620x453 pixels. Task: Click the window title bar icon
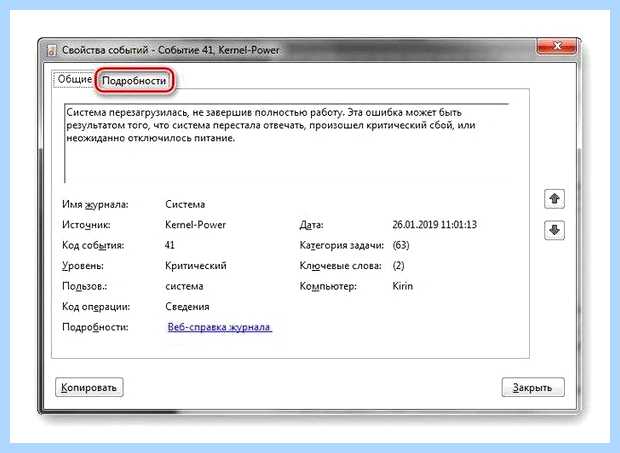tap(52, 51)
